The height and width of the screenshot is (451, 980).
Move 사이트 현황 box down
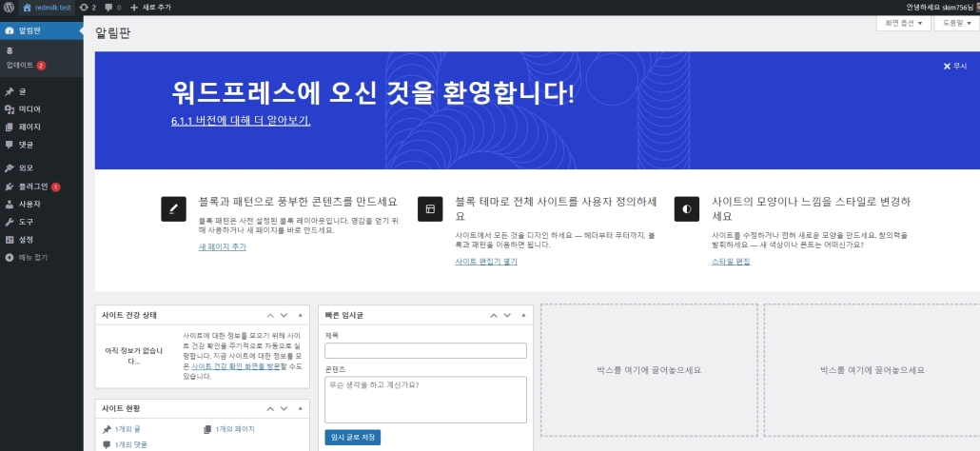[284, 408]
